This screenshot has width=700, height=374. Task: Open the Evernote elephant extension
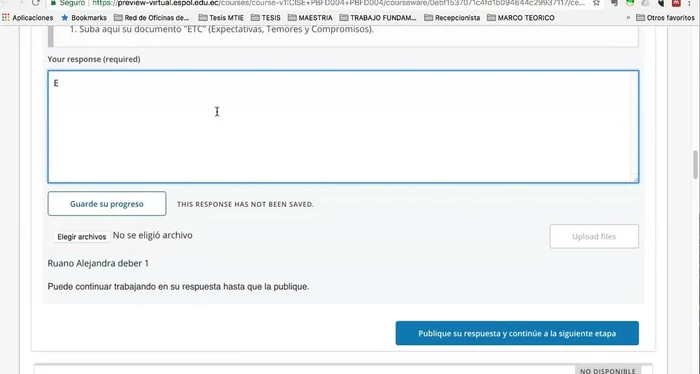point(615,3)
